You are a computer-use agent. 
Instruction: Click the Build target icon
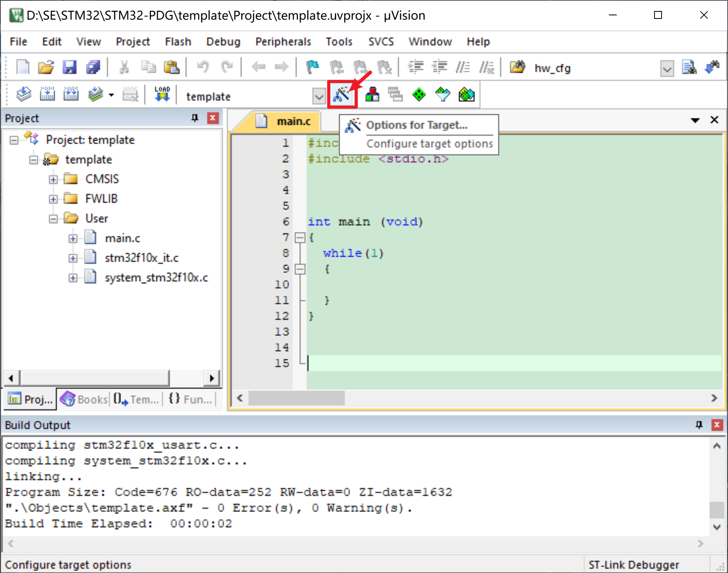click(x=47, y=95)
